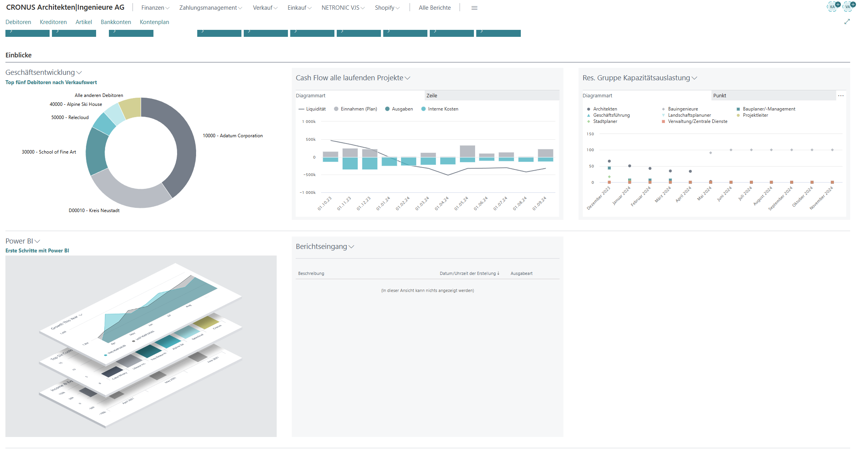Click the Architekten data point for Dezember 2023

[x=609, y=161]
